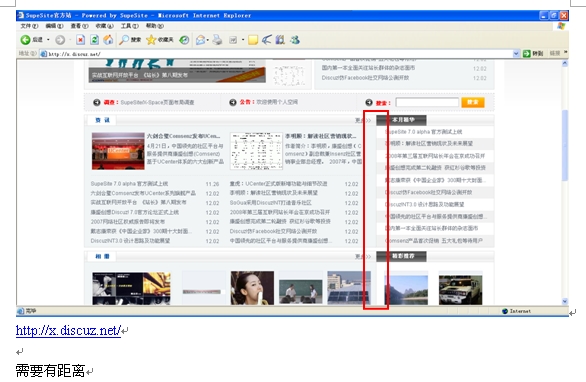The width and height of the screenshot is (586, 382).
Task: Open the chart table news thumbnail
Action: (x=256, y=151)
